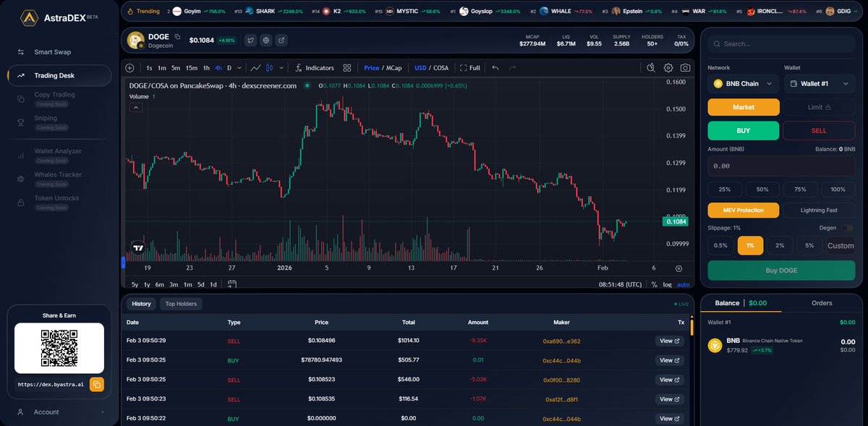
Task: Set amount to 100%
Action: tap(838, 189)
